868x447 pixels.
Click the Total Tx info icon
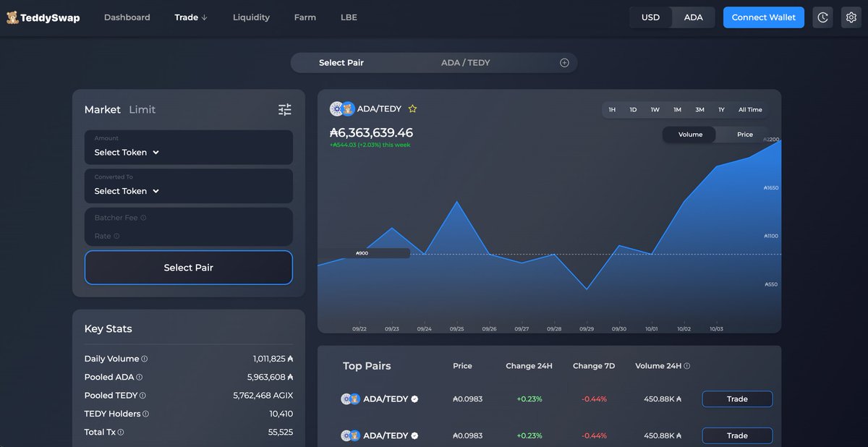click(x=121, y=433)
